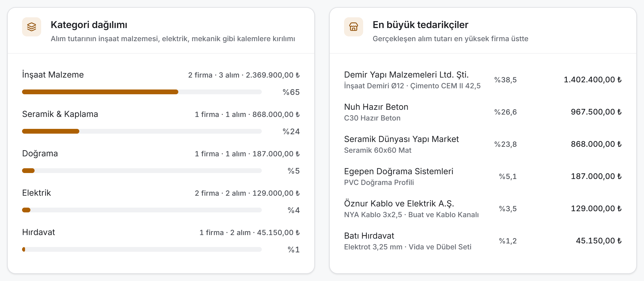Click the store icon beside En büyük tedarikçiler
This screenshot has width=644, height=281.
click(x=354, y=27)
